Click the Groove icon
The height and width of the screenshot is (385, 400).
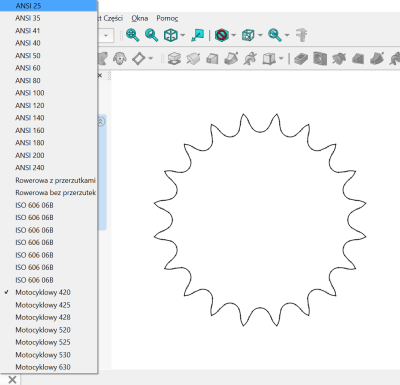tap(339, 59)
